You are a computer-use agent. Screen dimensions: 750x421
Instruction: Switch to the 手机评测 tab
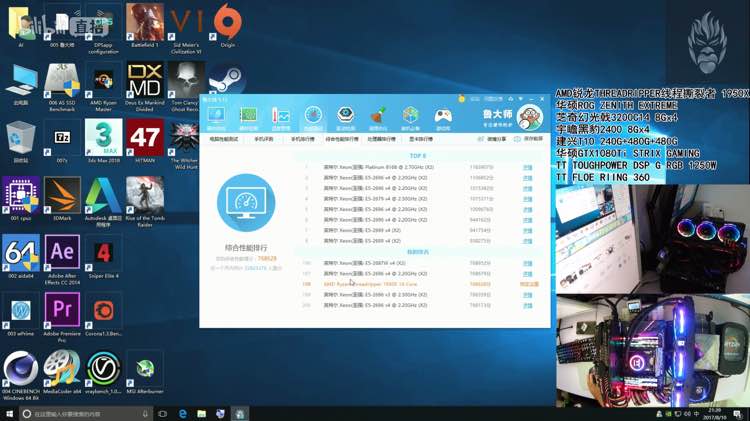coord(264,139)
